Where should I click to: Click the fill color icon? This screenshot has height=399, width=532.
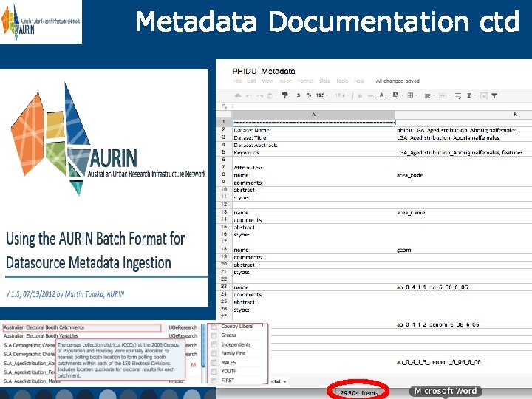[395, 95]
